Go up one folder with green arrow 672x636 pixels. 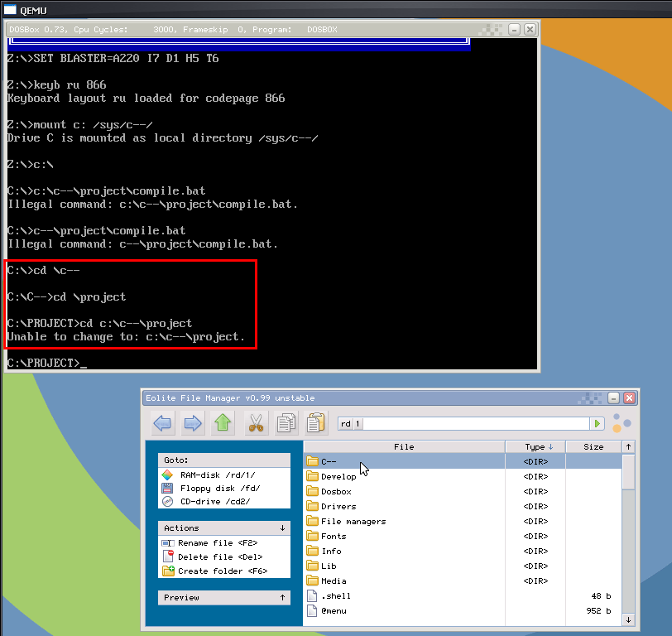tap(223, 423)
